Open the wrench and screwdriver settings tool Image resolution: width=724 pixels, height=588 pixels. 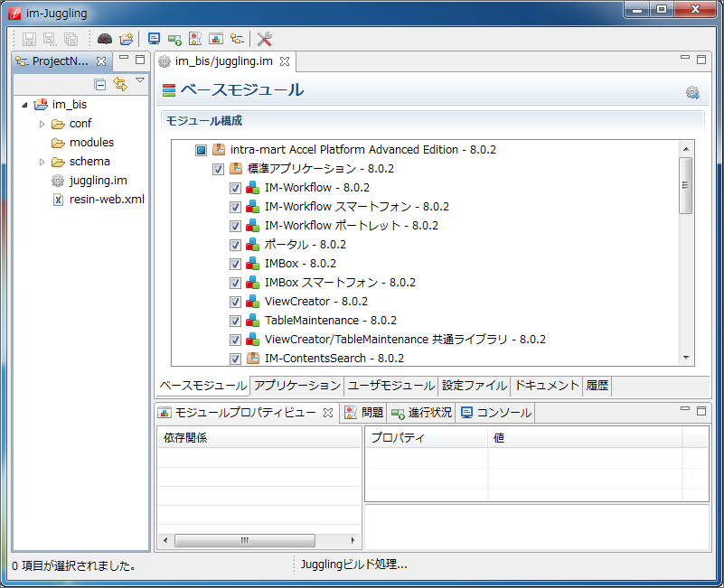point(265,39)
